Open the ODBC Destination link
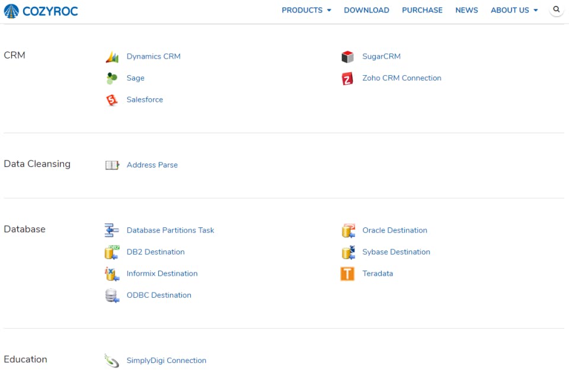Screen dimensions: 569x392 pos(159,295)
